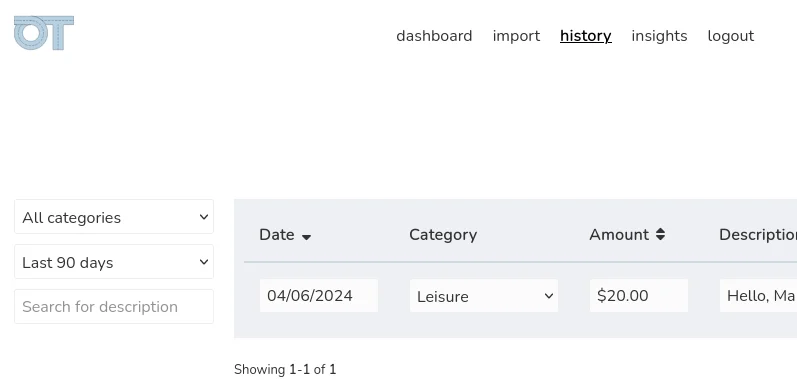This screenshot has height=387, width=797.
Task: Click the OT logo in the header
Action: tap(44, 33)
